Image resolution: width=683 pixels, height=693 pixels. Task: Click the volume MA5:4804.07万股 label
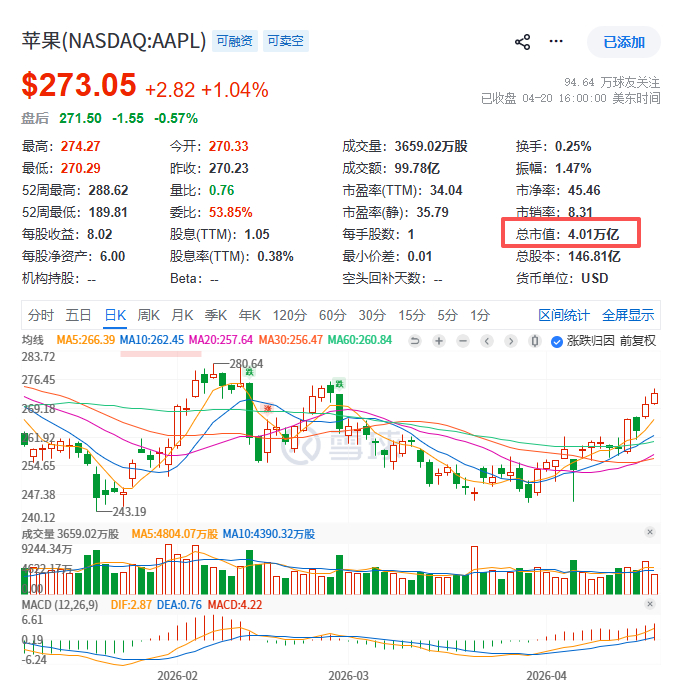pos(175,534)
